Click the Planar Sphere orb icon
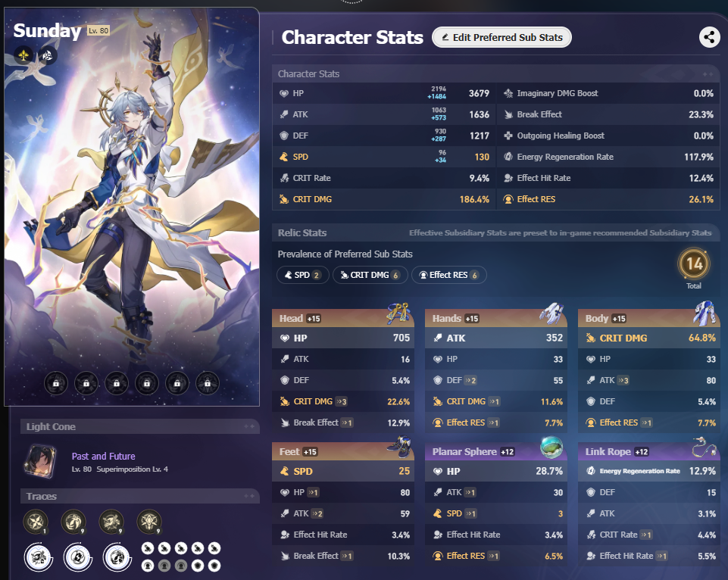This screenshot has width=728, height=580. pyautogui.click(x=551, y=447)
